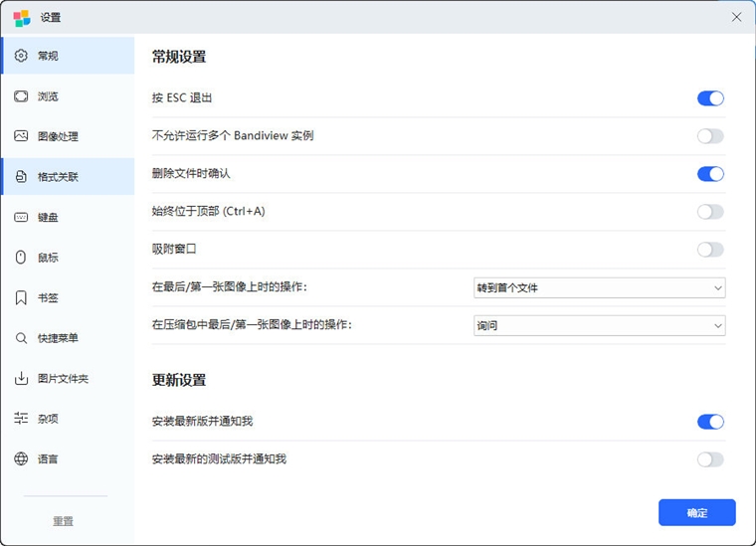Click the 浏览 browse icon in the sidebar
Image resolution: width=756 pixels, height=546 pixels.
click(21, 95)
